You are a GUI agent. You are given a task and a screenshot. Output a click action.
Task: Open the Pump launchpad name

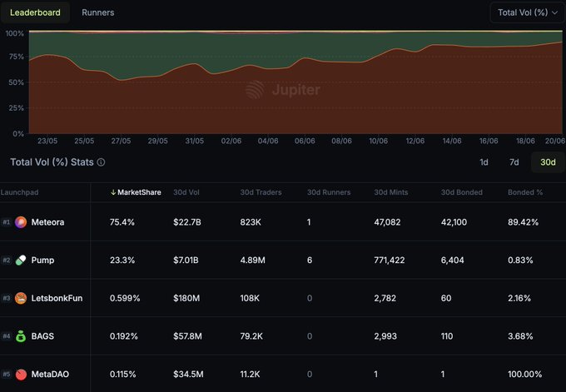[x=42, y=261]
